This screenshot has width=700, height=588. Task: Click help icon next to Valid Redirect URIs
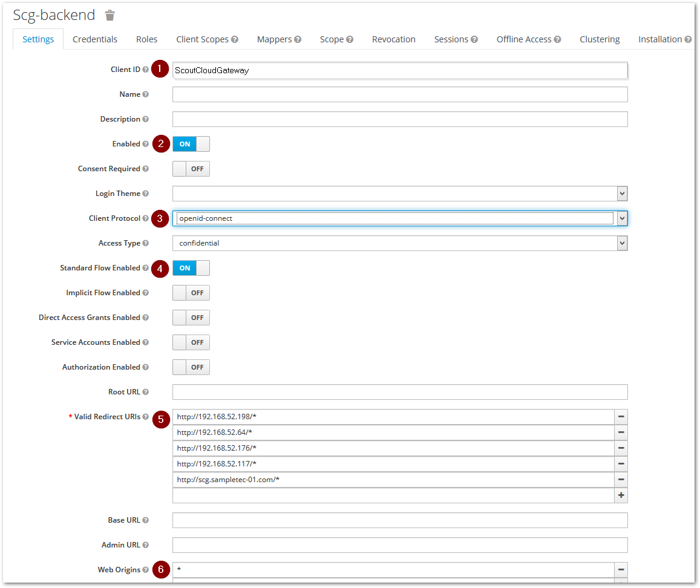tap(145, 417)
